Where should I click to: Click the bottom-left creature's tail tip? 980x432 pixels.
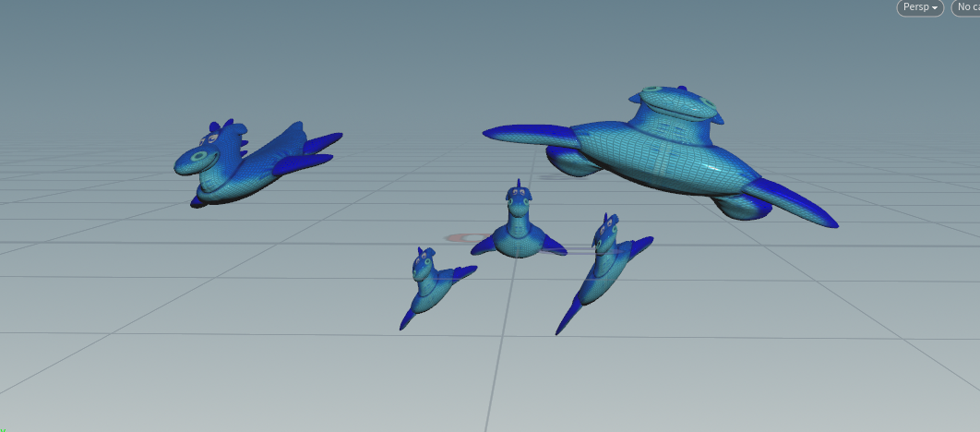coord(406,320)
